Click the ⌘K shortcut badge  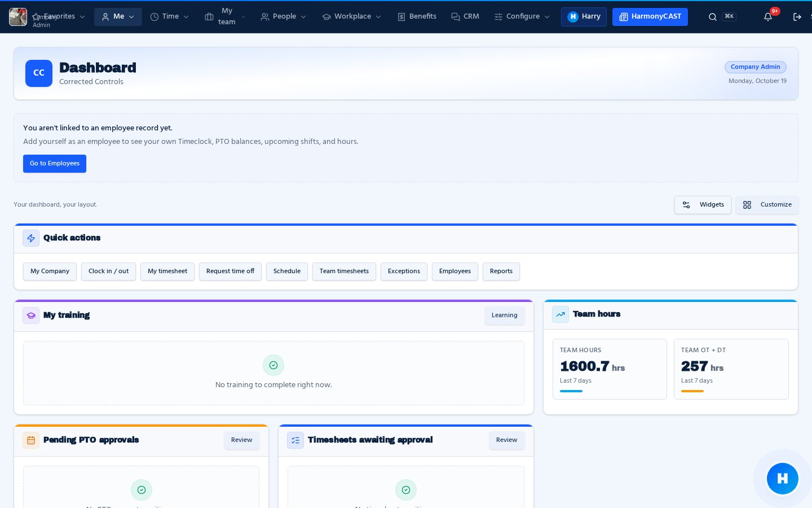pos(729,16)
